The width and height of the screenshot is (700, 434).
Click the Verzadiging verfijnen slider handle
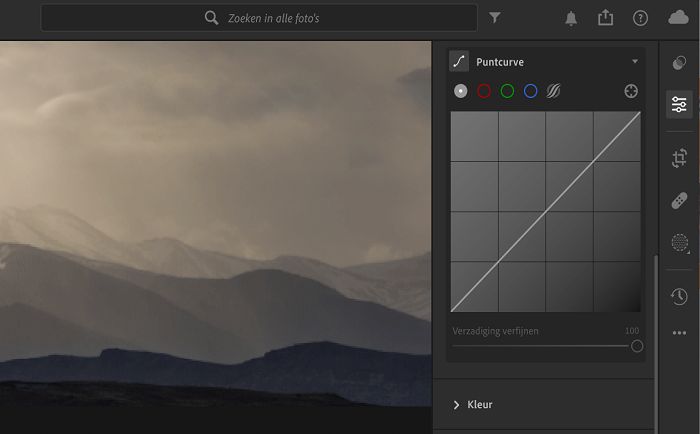[637, 346]
